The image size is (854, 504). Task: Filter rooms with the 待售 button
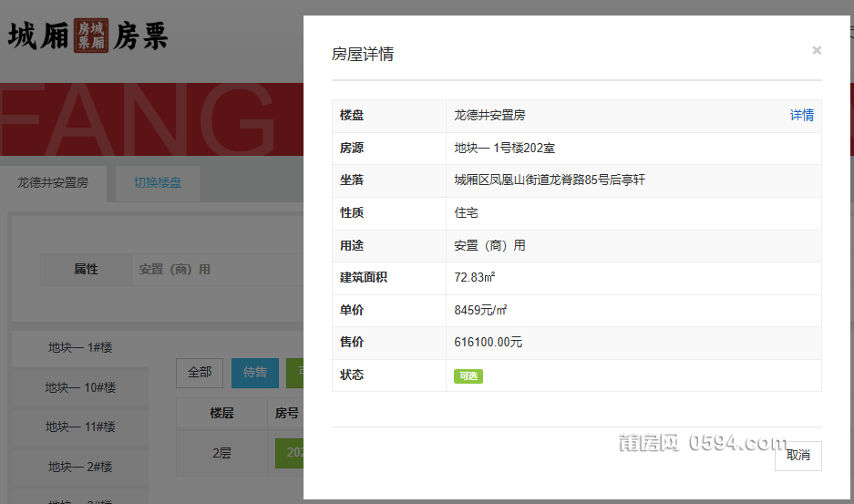[255, 373]
